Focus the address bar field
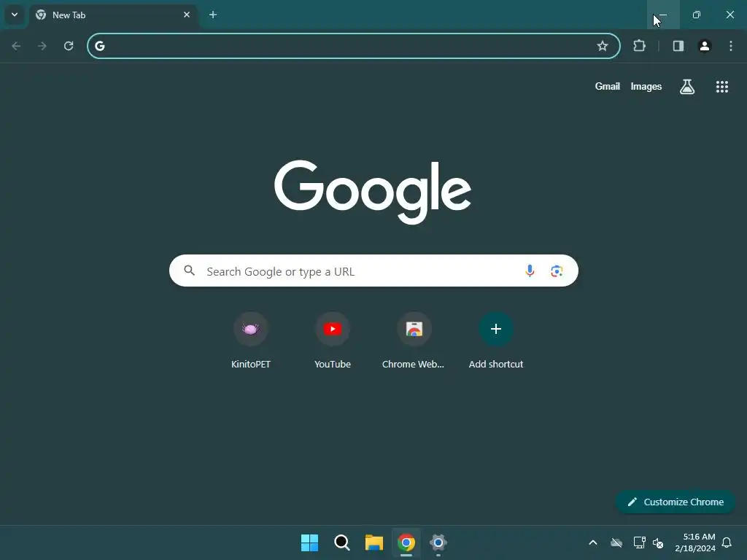Viewport: 747px width, 560px height. point(354,46)
